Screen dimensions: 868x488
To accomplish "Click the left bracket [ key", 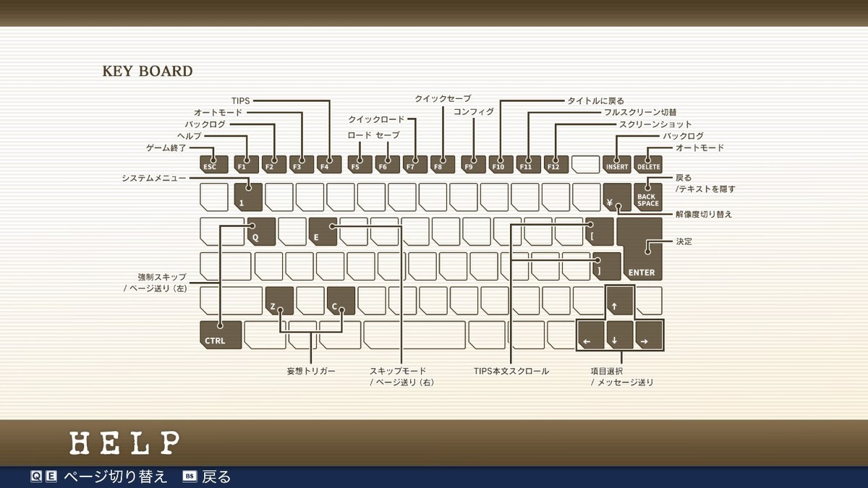I will pyautogui.click(x=600, y=231).
